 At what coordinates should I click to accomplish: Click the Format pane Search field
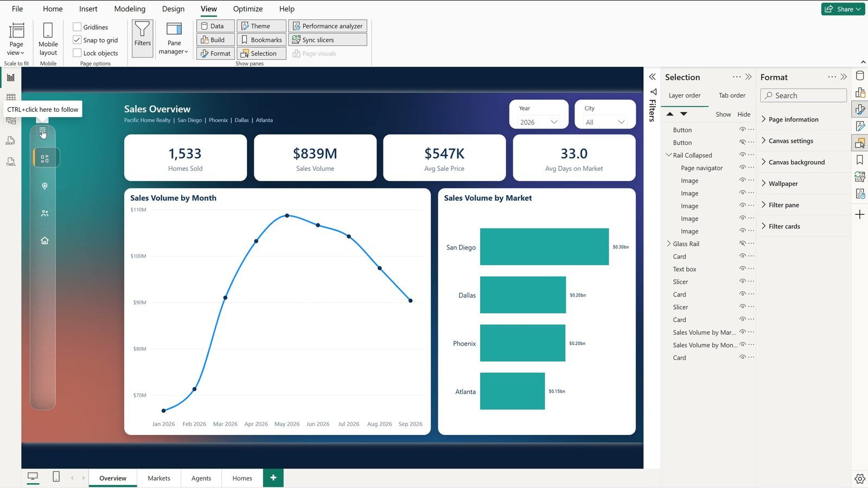pyautogui.click(x=803, y=95)
